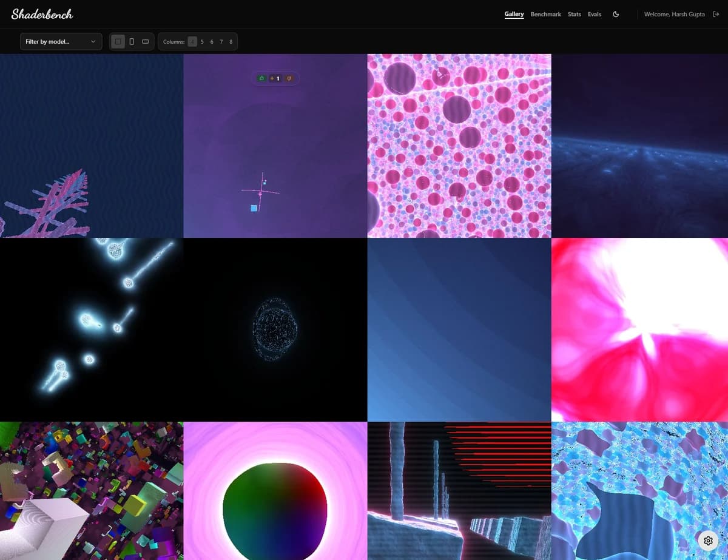728x560 pixels.
Task: Select the square aspect ratio view icon
Action: (118, 41)
